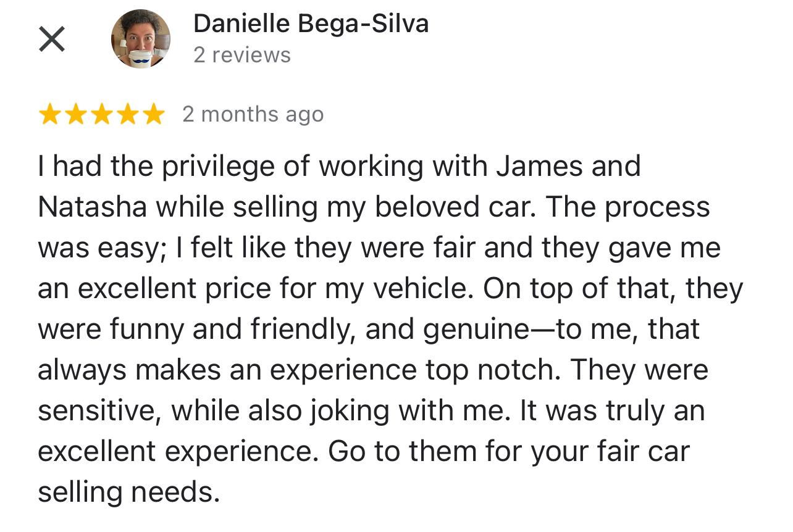This screenshot has height=532, width=793.
Task: Close the review with the X icon
Action: click(x=52, y=40)
